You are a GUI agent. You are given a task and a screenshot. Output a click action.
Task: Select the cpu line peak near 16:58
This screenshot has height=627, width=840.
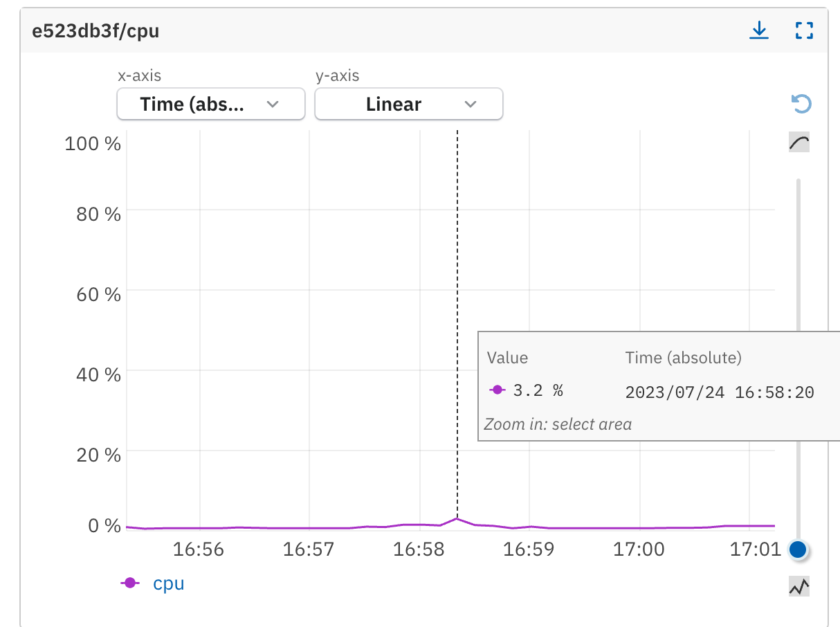click(457, 517)
